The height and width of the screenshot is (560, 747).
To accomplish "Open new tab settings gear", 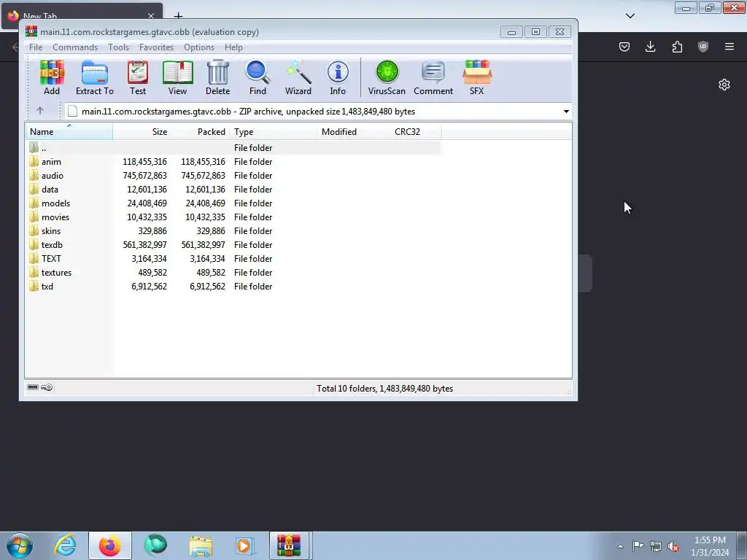I will coord(724,85).
